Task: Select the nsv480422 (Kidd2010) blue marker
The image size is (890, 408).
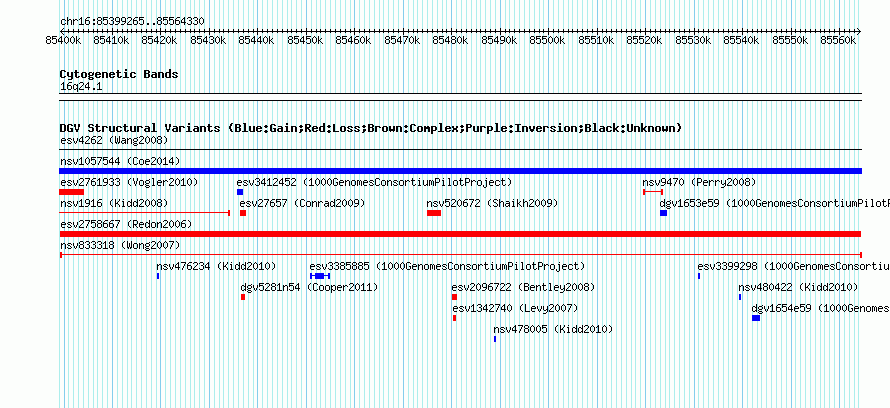Action: coord(740,297)
